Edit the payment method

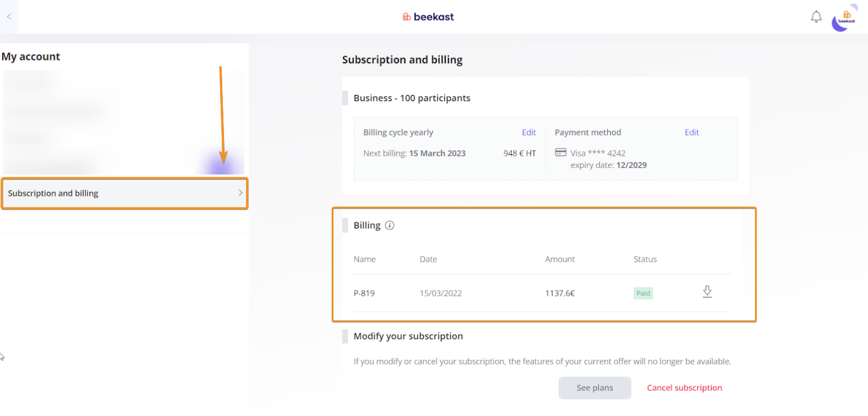coord(691,132)
